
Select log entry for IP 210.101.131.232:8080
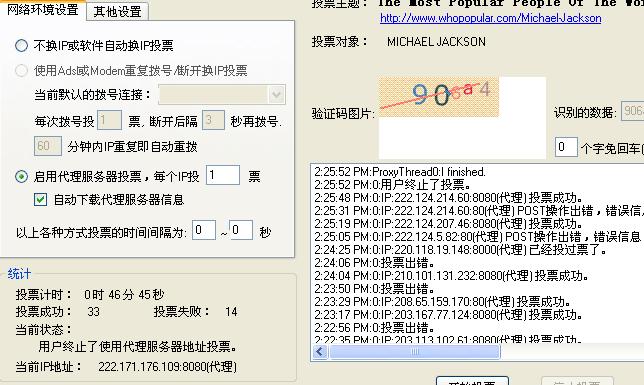click(x=451, y=276)
